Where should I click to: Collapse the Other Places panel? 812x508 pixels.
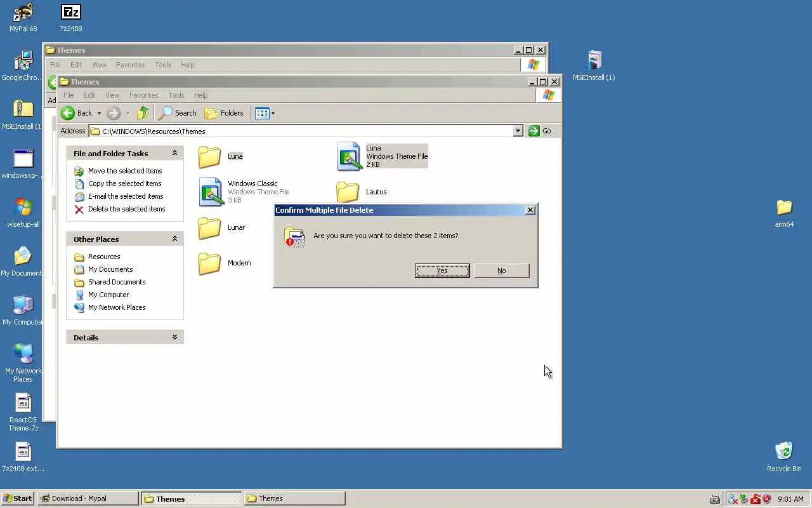[174, 239]
